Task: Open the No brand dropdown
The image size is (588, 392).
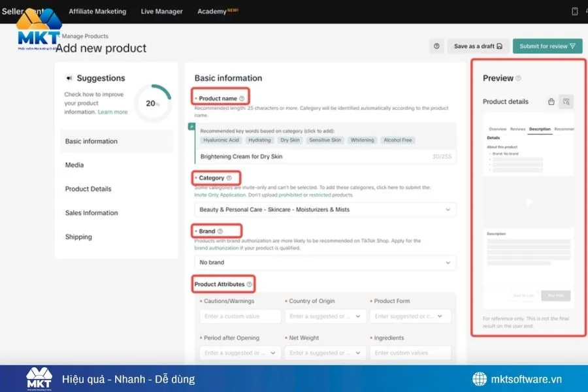Action: click(325, 263)
